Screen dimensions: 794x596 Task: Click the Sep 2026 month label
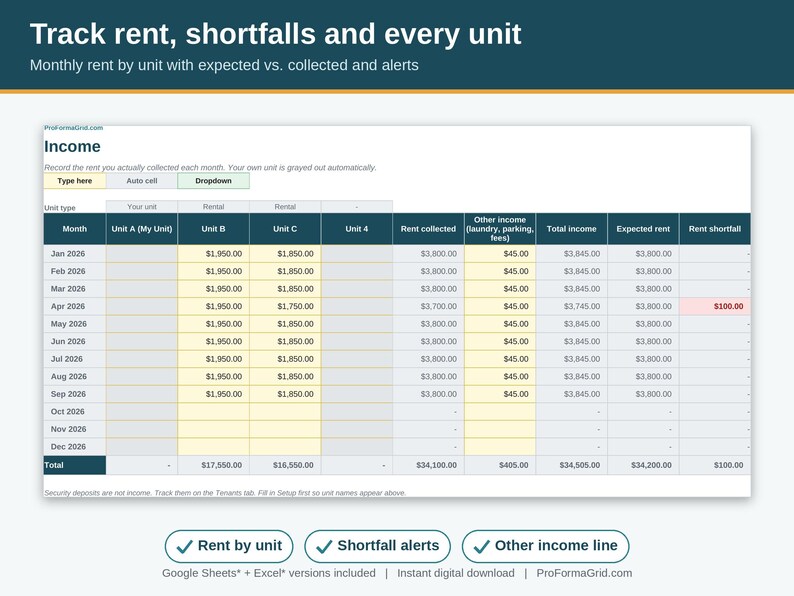click(68, 394)
